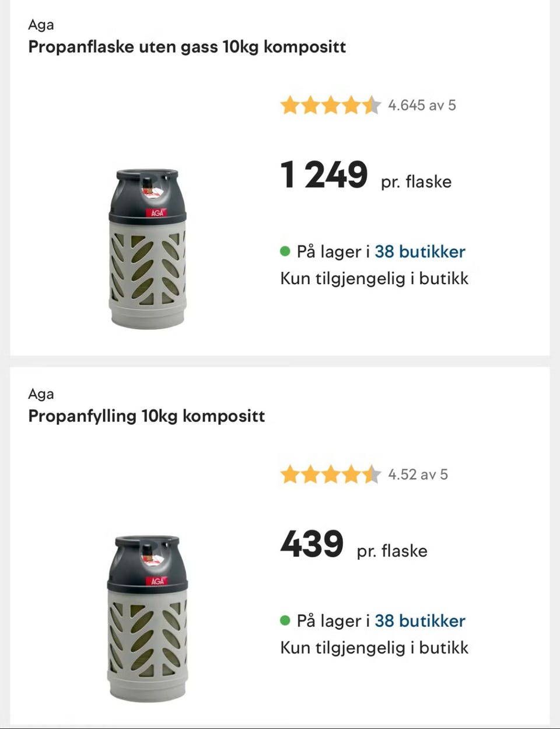Click green stock indicator dot on first product

point(285,252)
